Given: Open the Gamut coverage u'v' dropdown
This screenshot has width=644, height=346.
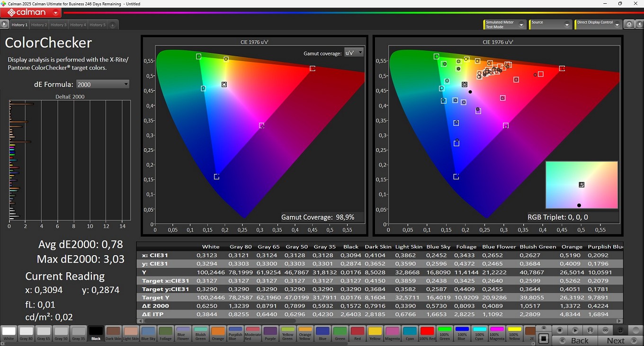Looking at the screenshot, I should 354,53.
